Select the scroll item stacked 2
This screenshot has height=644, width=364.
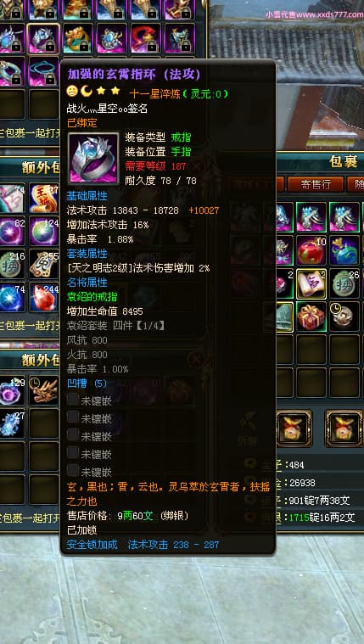coord(311,283)
